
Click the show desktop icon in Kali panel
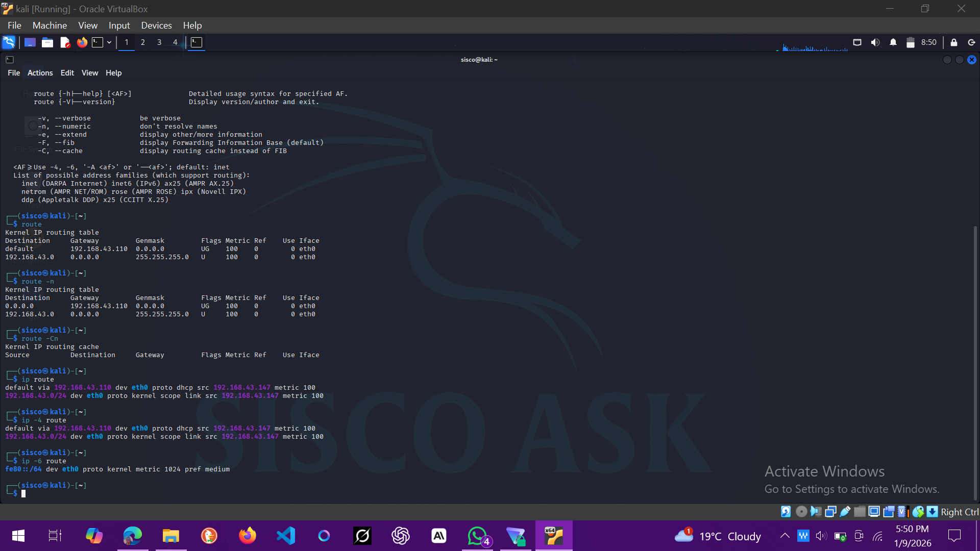30,42
